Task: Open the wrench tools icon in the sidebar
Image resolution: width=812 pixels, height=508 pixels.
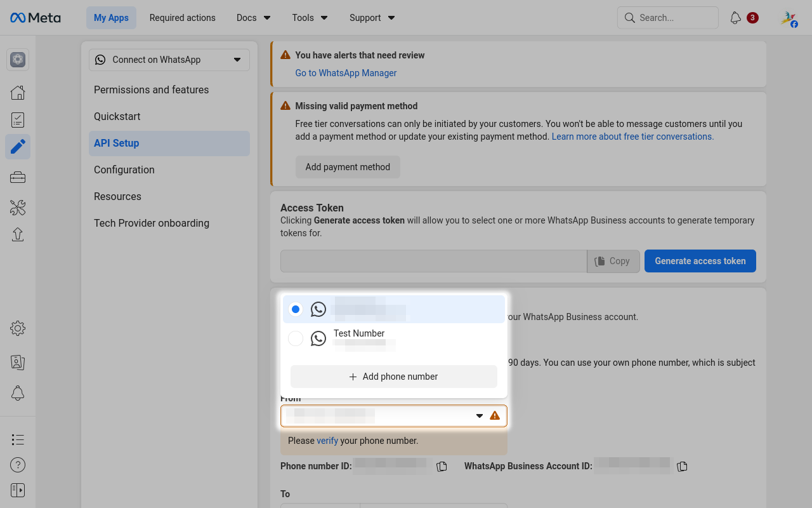Action: 18,207
